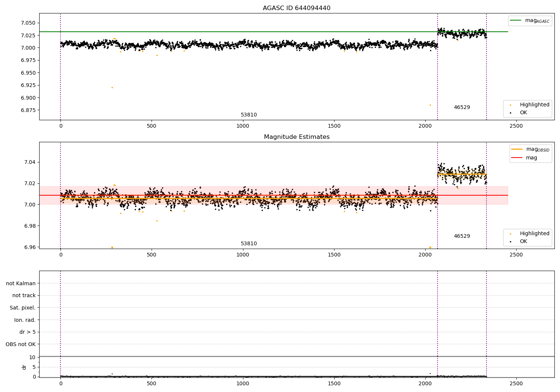
Task: Click the 'Ion. rad.' row label
Action: pos(25,320)
